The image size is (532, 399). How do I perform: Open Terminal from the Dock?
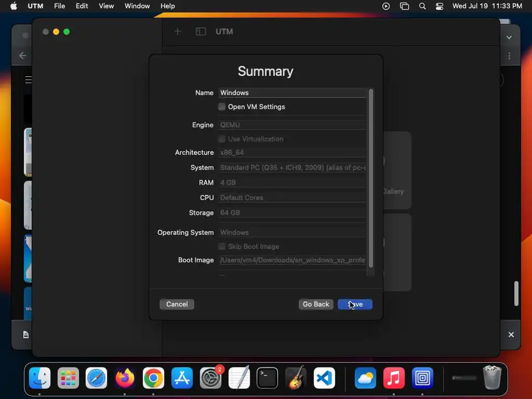point(268,378)
